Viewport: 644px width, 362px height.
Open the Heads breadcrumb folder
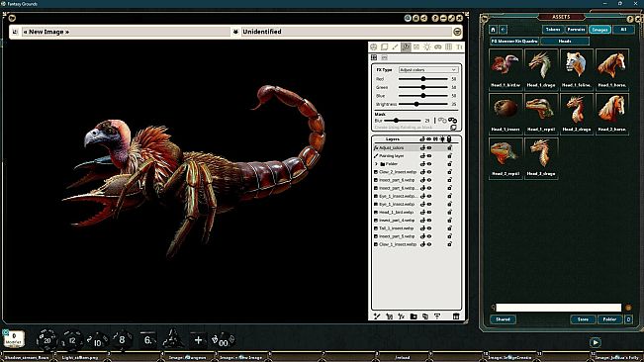point(565,41)
